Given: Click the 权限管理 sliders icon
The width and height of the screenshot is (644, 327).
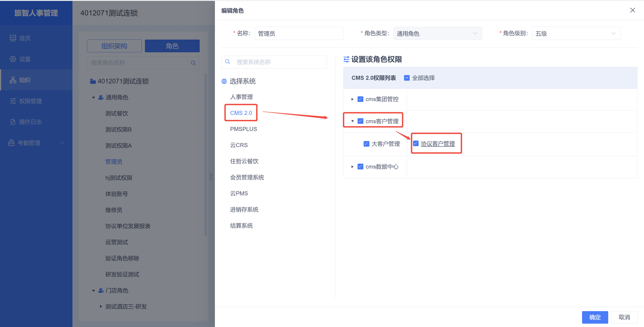Looking at the screenshot, I should [x=13, y=101].
